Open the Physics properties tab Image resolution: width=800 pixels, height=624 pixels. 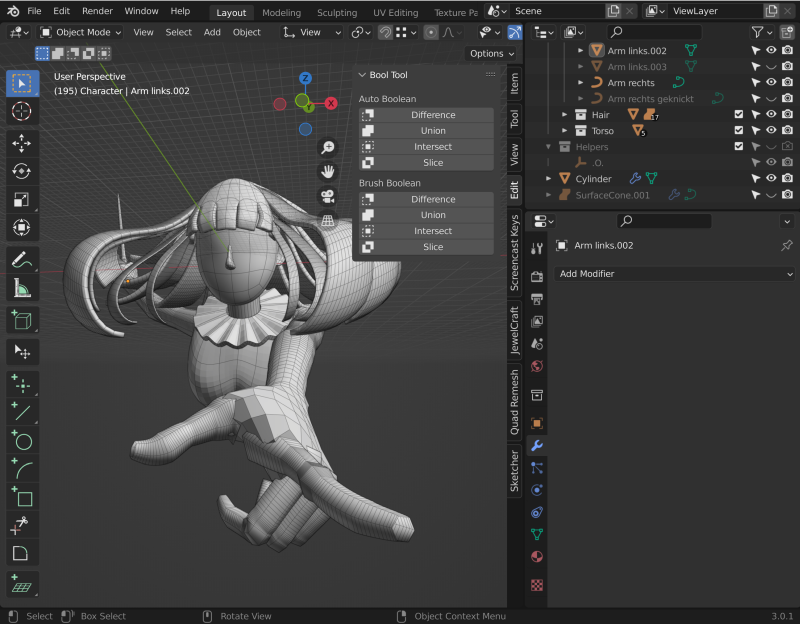537,490
